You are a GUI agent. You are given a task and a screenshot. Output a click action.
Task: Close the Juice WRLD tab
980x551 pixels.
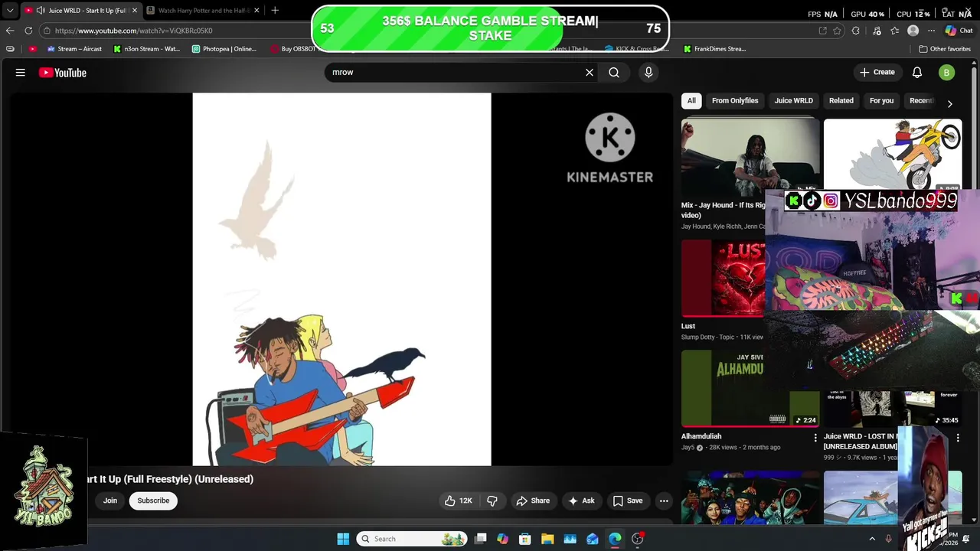coord(135,11)
